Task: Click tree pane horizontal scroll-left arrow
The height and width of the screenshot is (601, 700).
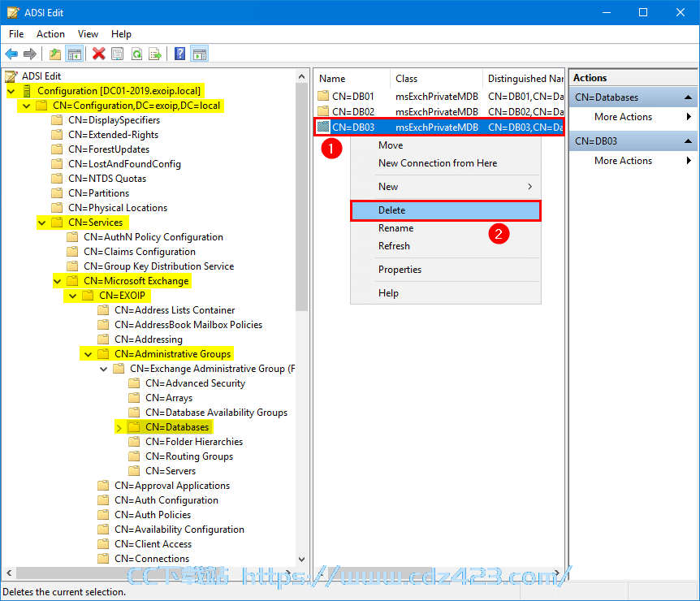Action: (9, 573)
